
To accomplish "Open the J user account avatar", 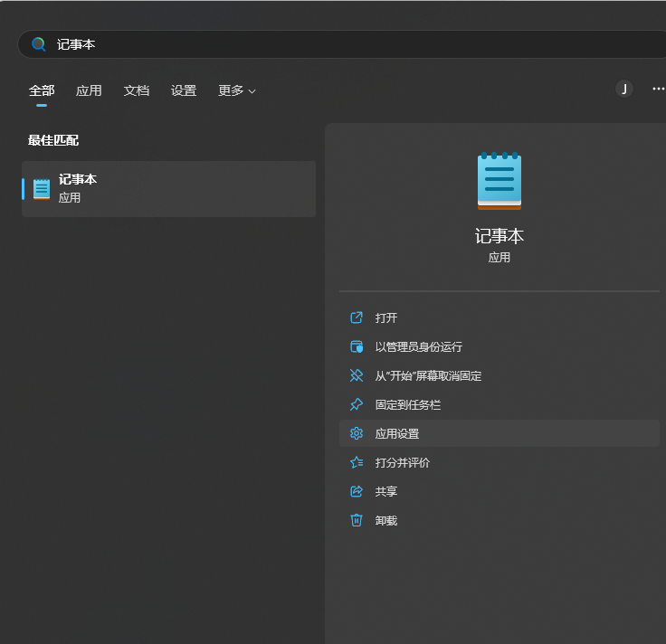I will pos(624,89).
